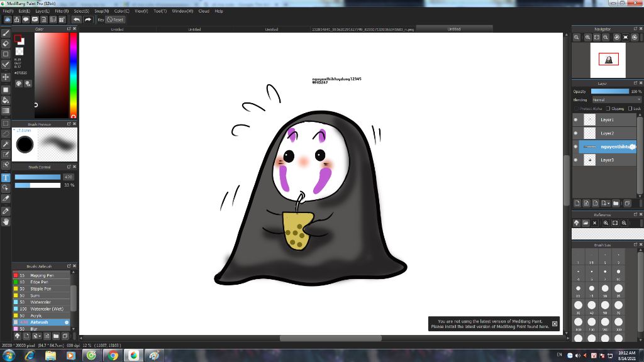Toggle visibility of nguyenthihtu text layer
This screenshot has height=362, width=644.
click(575, 146)
